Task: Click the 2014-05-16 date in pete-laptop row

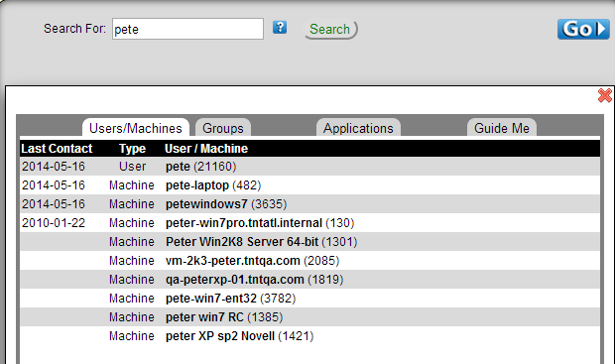Action: pyautogui.click(x=54, y=185)
